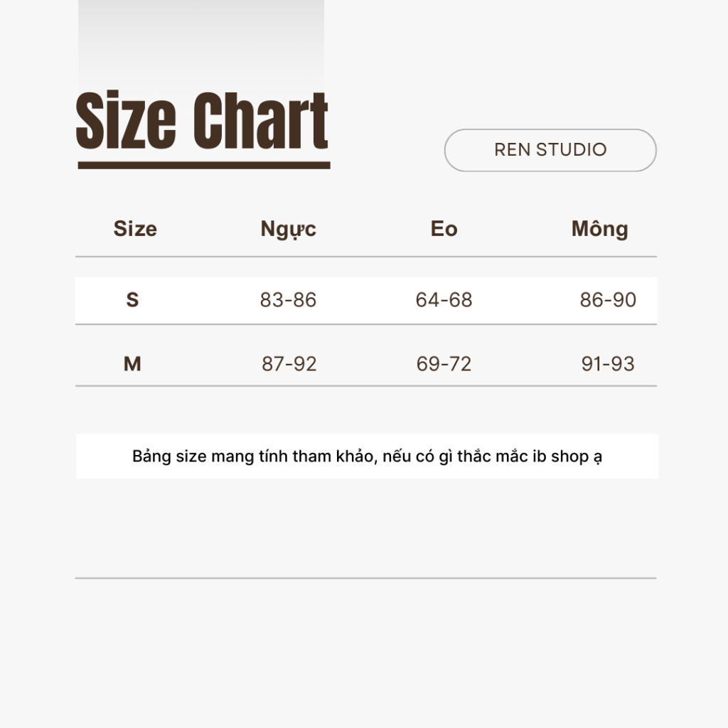The image size is (728, 728).
Task: Select the 86-90 hip measurement cell
Action: (608, 300)
